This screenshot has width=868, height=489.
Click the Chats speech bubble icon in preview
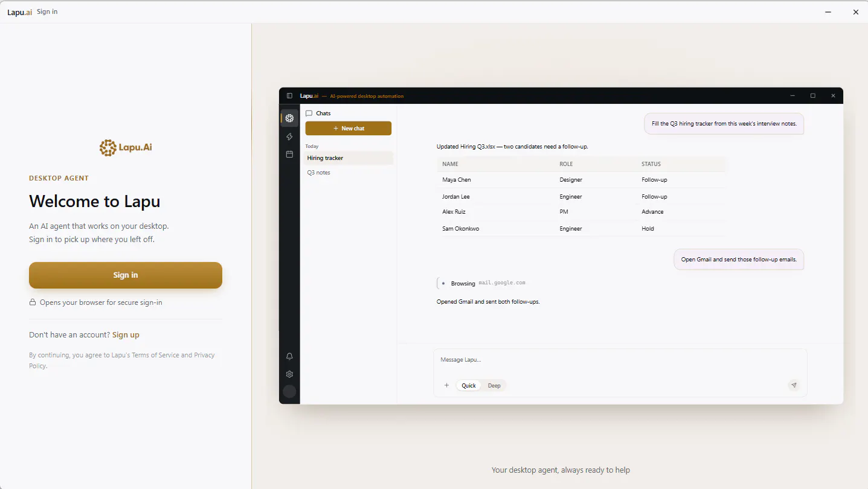coord(309,113)
